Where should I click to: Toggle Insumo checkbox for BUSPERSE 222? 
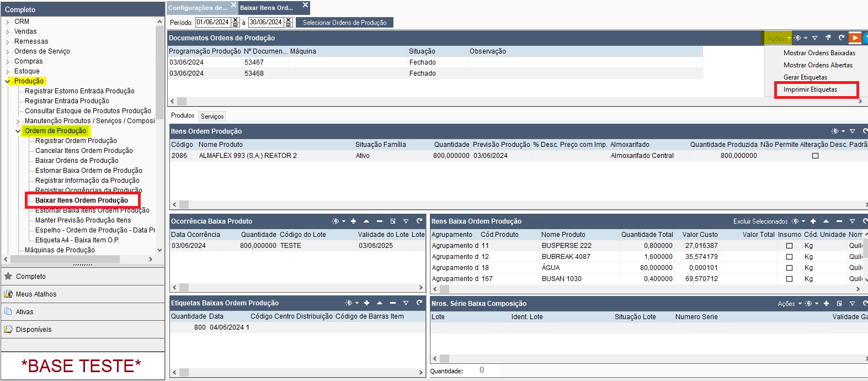pos(789,246)
